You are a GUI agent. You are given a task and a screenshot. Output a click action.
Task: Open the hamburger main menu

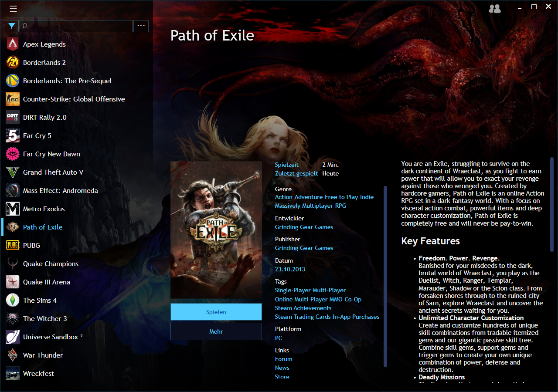[x=13, y=9]
